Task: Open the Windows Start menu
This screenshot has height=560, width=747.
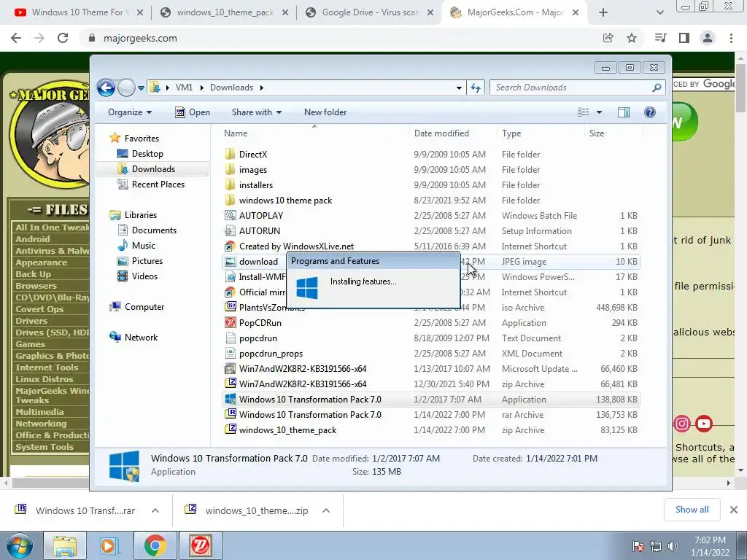Action: click(x=20, y=546)
